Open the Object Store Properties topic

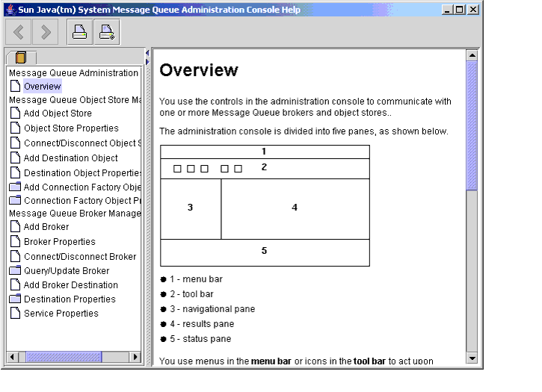point(71,128)
